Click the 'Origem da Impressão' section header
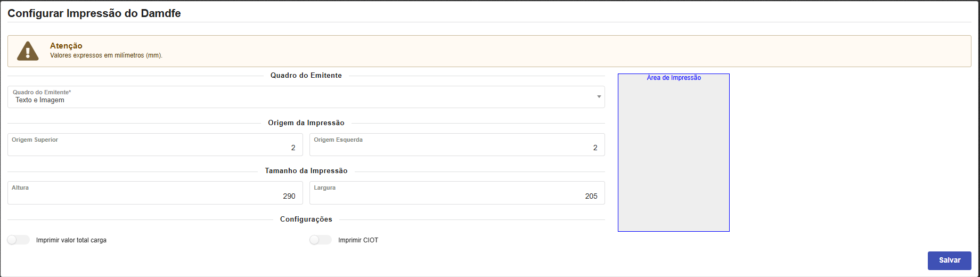The image size is (980, 277). point(306,123)
